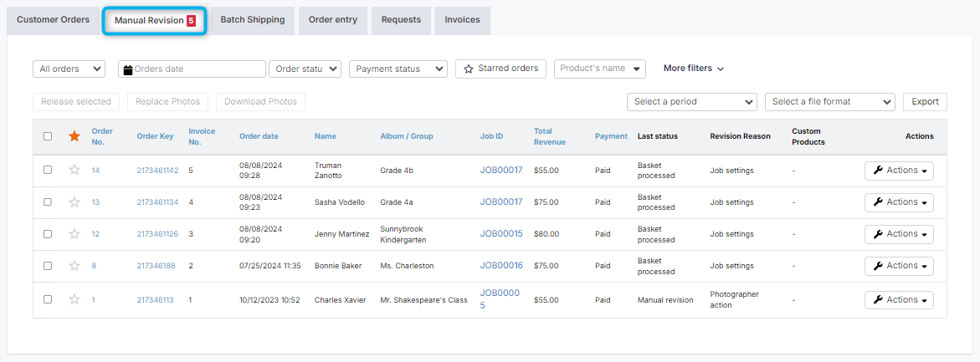Tick checkbox for order 13
Image resolution: width=980 pixels, height=362 pixels.
[x=48, y=201]
